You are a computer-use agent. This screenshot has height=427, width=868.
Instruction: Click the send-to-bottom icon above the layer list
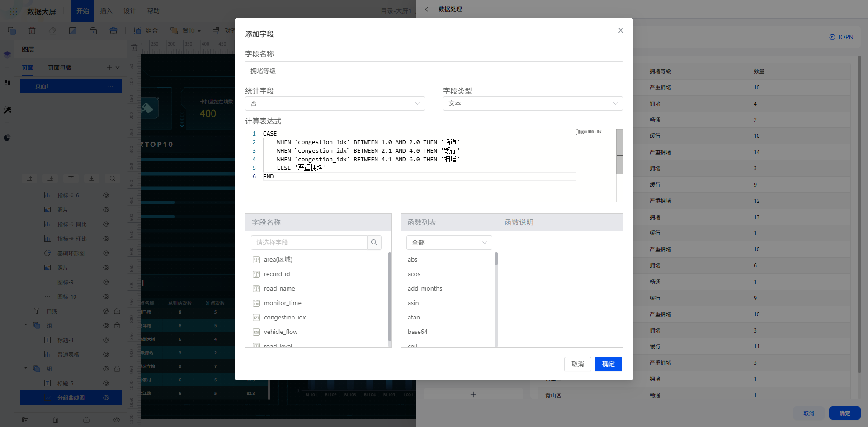pos(92,178)
